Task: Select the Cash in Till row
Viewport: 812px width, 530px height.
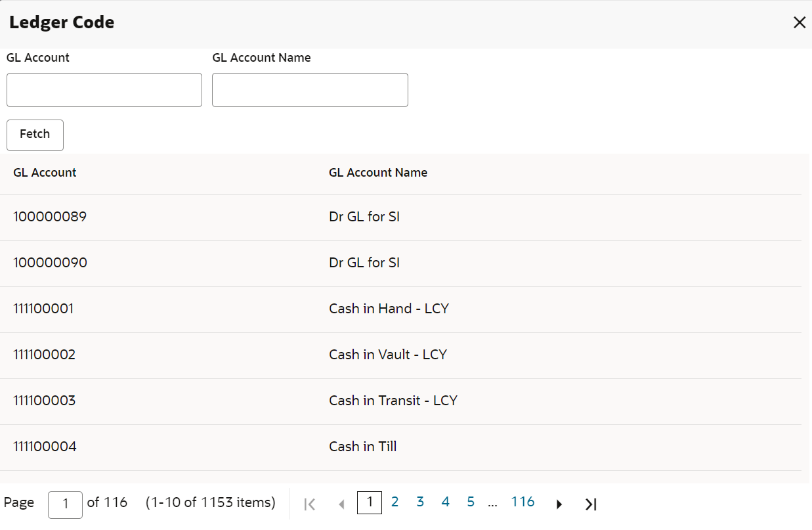Action: tap(400, 447)
